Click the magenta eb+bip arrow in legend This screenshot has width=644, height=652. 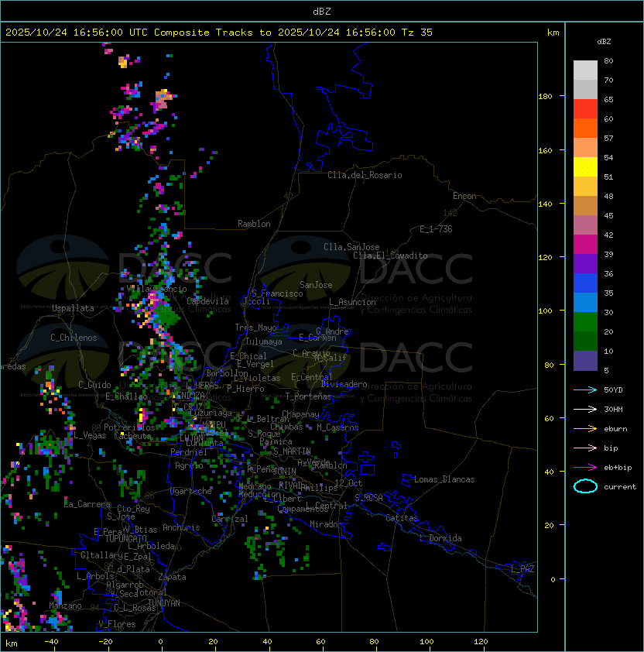[x=585, y=468]
